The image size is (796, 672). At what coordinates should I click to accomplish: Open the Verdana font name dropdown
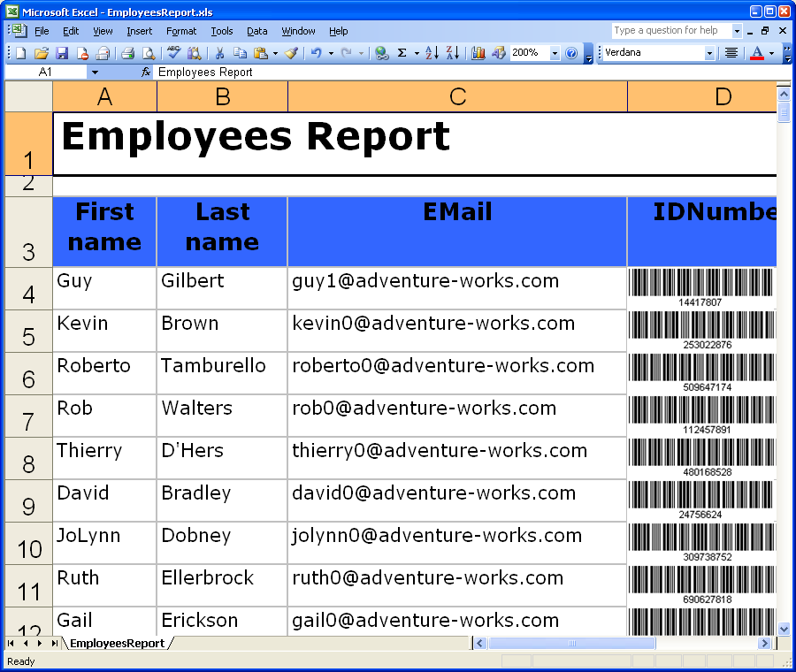[x=709, y=53]
